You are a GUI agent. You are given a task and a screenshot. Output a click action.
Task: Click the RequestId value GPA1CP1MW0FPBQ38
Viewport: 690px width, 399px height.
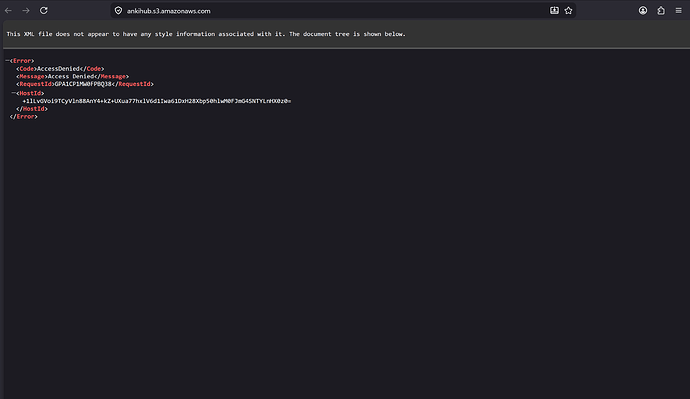point(83,84)
